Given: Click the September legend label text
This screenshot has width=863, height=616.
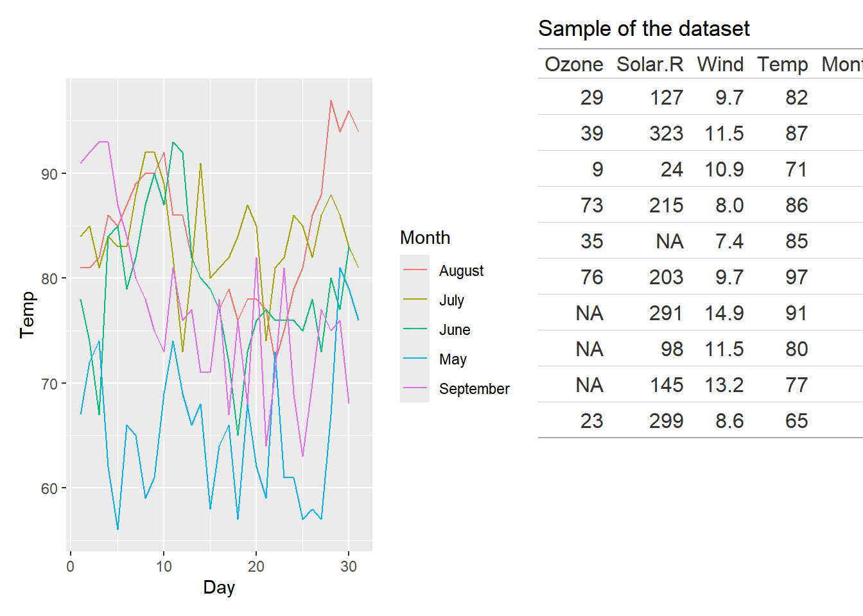Looking at the screenshot, I should [474, 389].
